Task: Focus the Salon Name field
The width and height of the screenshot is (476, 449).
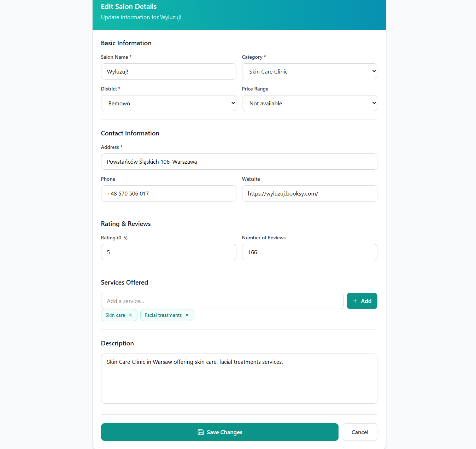Action: pyautogui.click(x=169, y=71)
